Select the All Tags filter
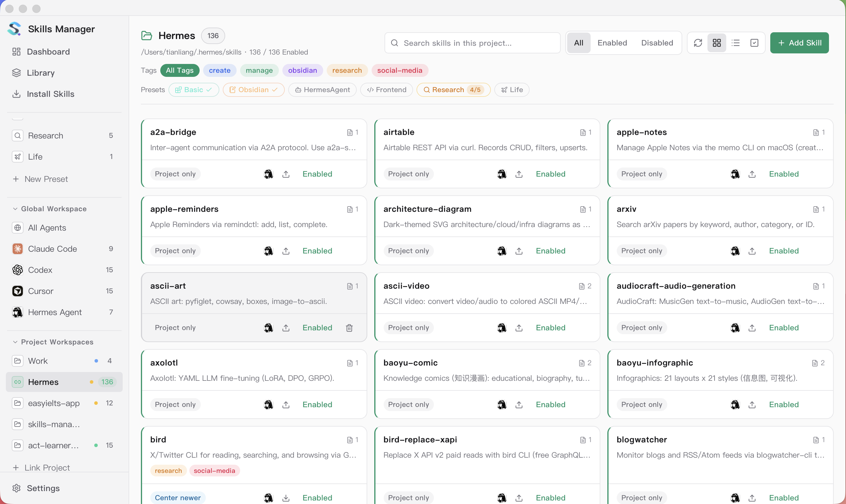This screenshot has width=846, height=504. click(x=180, y=70)
